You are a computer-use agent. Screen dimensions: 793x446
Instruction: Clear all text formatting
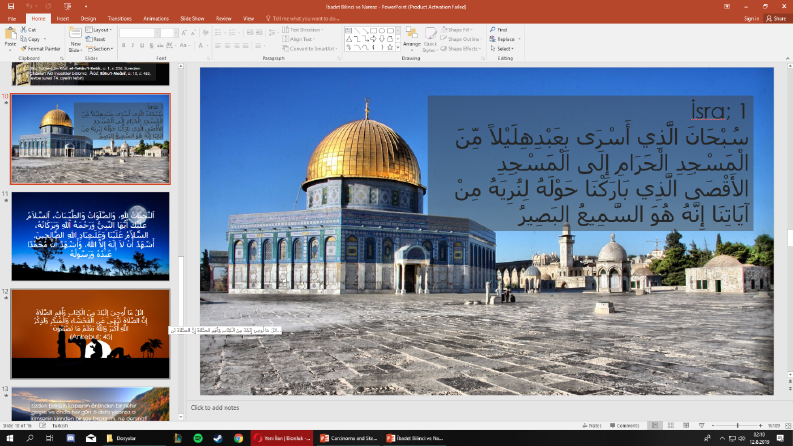pos(205,33)
